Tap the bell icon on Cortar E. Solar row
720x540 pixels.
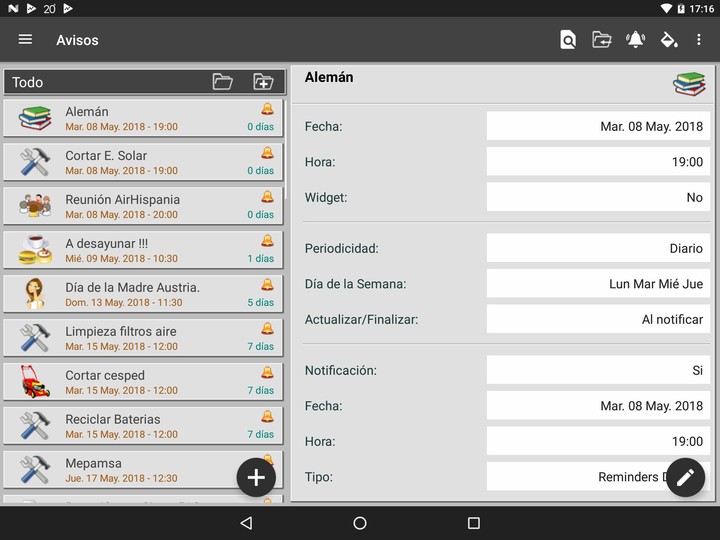[x=267, y=153]
